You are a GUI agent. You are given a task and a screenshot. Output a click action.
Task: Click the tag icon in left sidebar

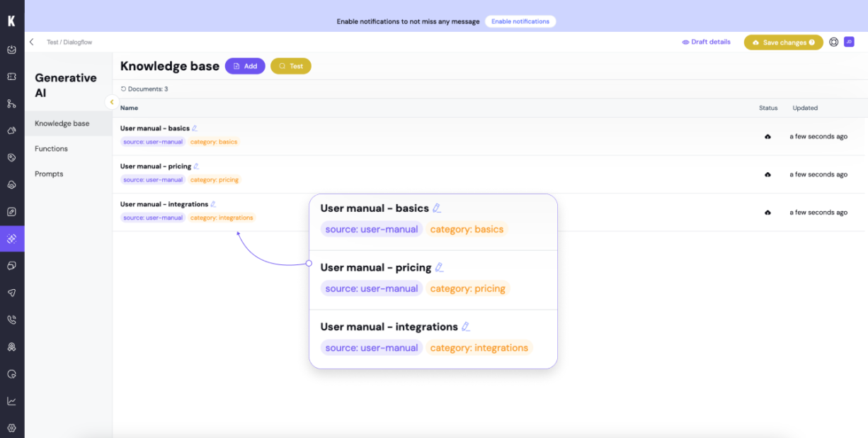click(11, 157)
